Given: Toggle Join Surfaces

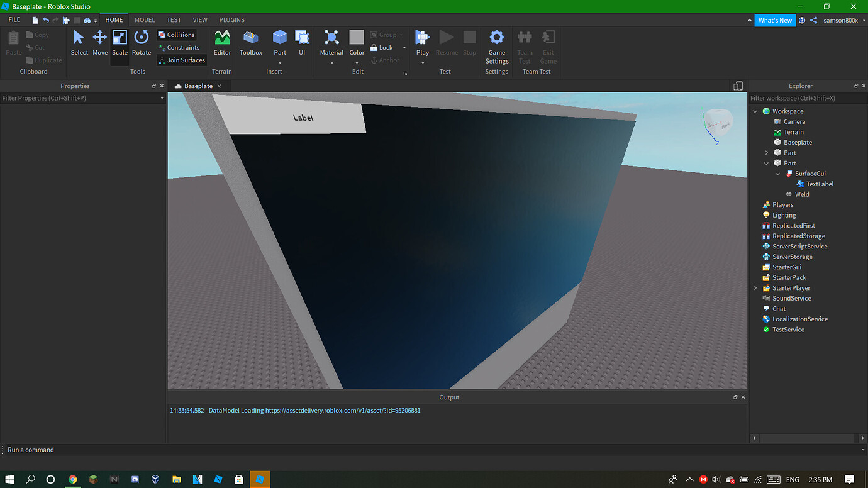Looking at the screenshot, I should pos(181,60).
